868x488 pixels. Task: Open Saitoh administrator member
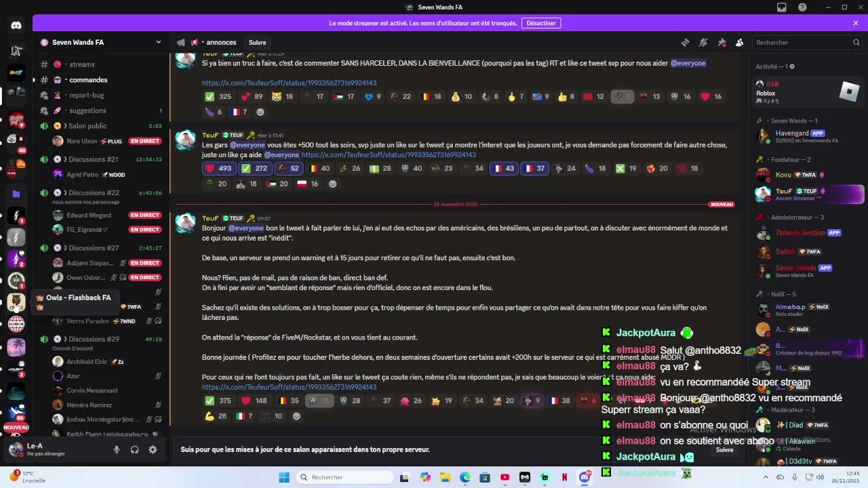[x=807, y=251]
